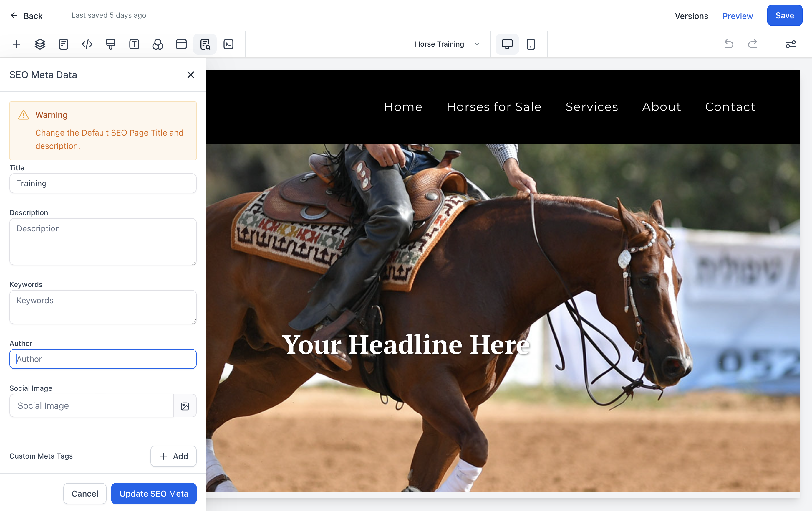
Task: Open the custom code brackets icon
Action: [87, 44]
